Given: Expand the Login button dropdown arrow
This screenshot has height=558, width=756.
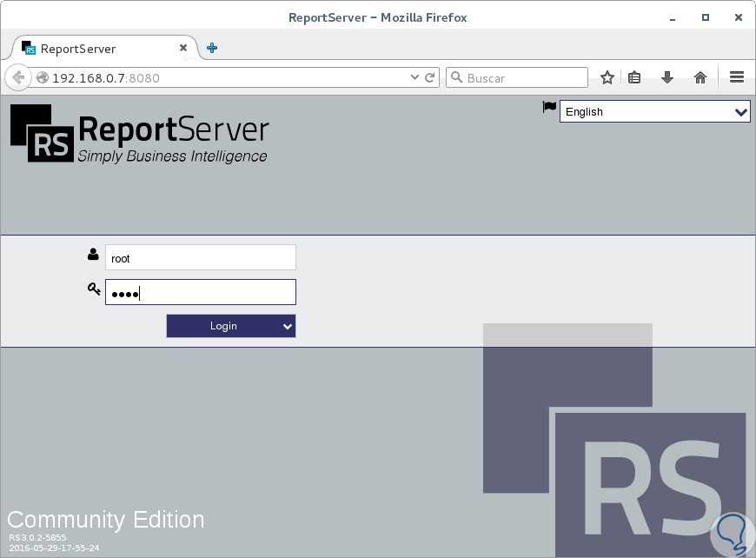Looking at the screenshot, I should click(288, 327).
